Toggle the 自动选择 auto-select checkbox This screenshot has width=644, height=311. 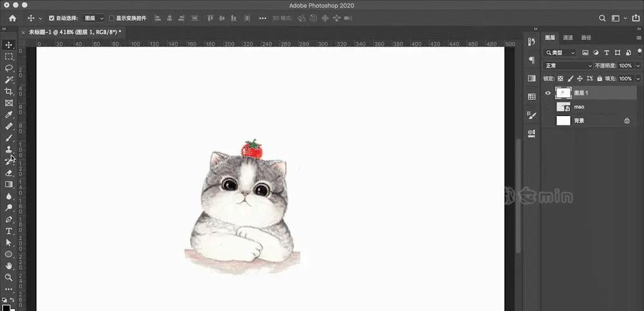[52, 18]
